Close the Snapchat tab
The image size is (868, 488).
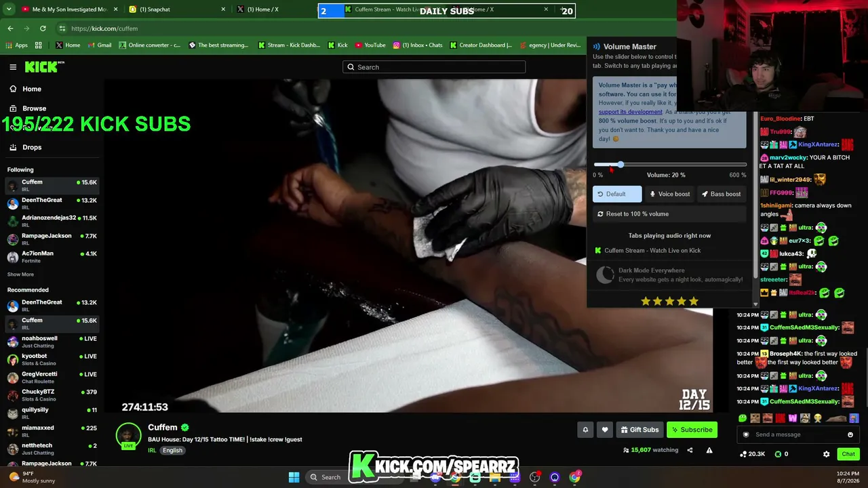click(223, 9)
